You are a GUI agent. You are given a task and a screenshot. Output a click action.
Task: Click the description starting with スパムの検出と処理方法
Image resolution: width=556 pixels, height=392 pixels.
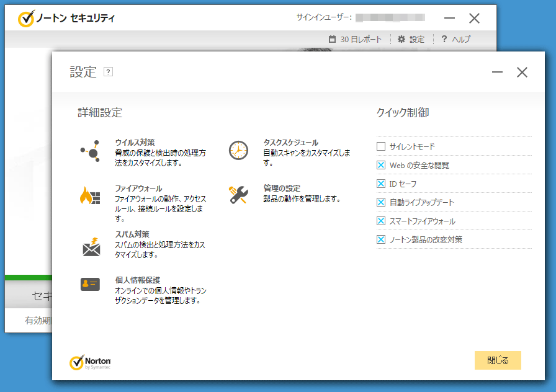(x=160, y=249)
